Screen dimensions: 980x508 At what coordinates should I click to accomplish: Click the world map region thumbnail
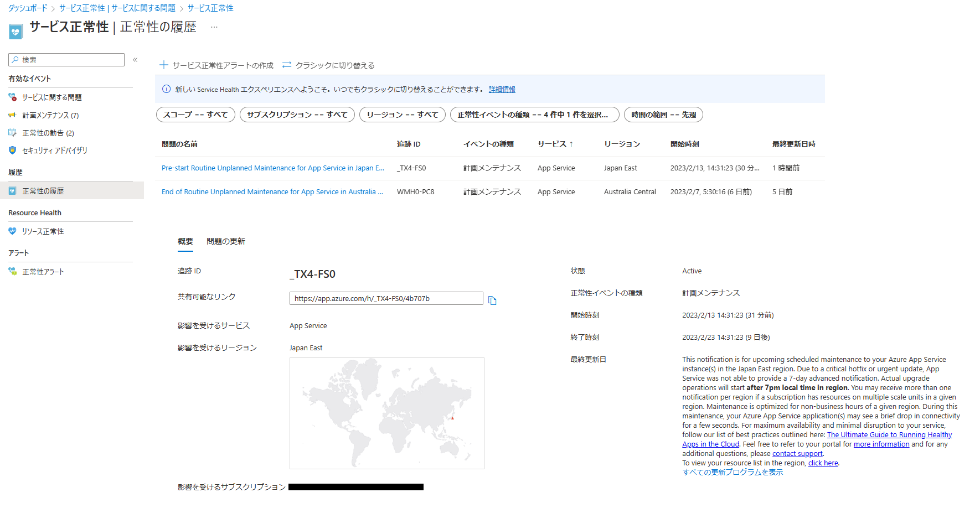386,413
